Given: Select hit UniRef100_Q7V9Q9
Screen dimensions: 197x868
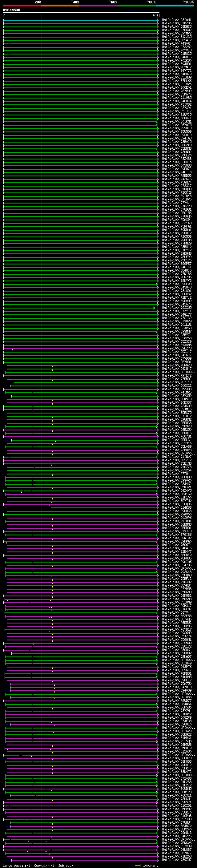Looking at the screenshot, I should click(177, 358).
